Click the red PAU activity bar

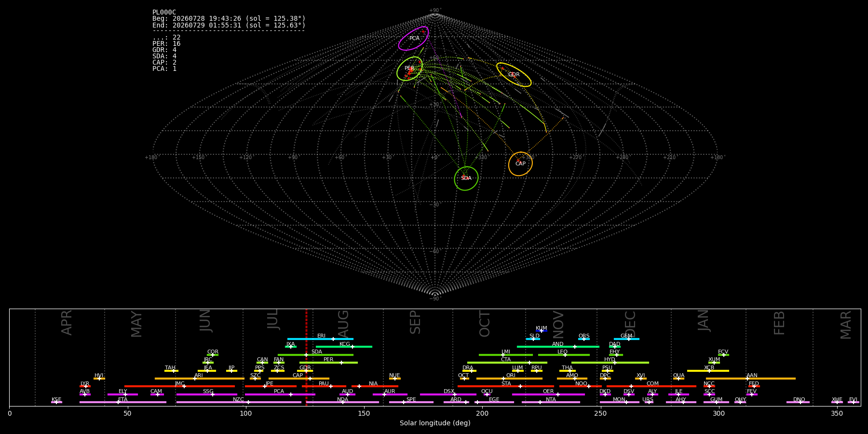324,386
